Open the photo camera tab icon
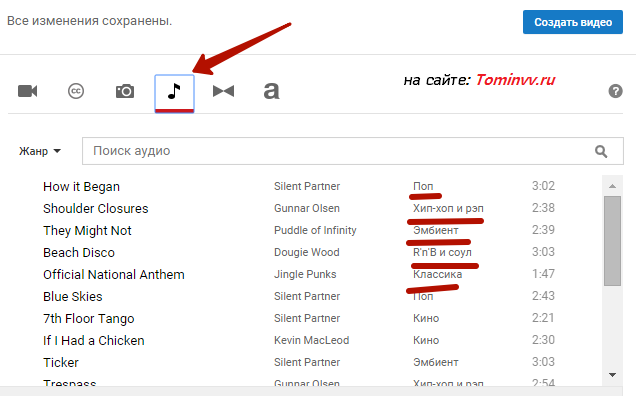636x396 pixels. pos(125,91)
